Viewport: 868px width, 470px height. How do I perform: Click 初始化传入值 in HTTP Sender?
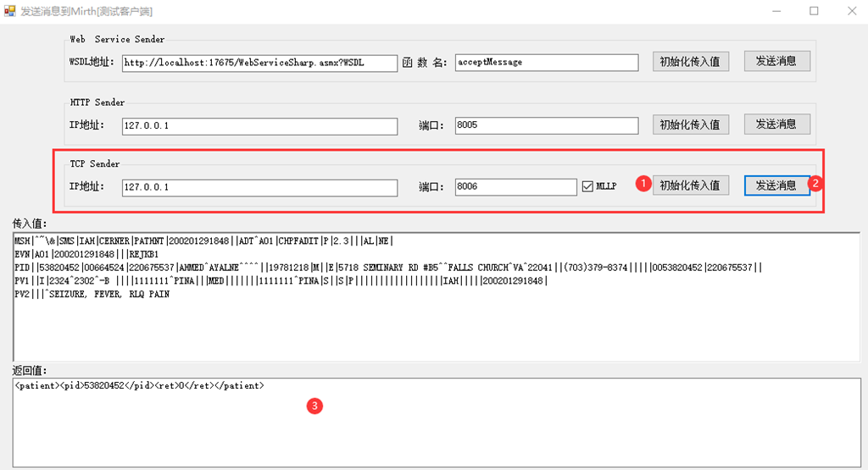tap(690, 124)
